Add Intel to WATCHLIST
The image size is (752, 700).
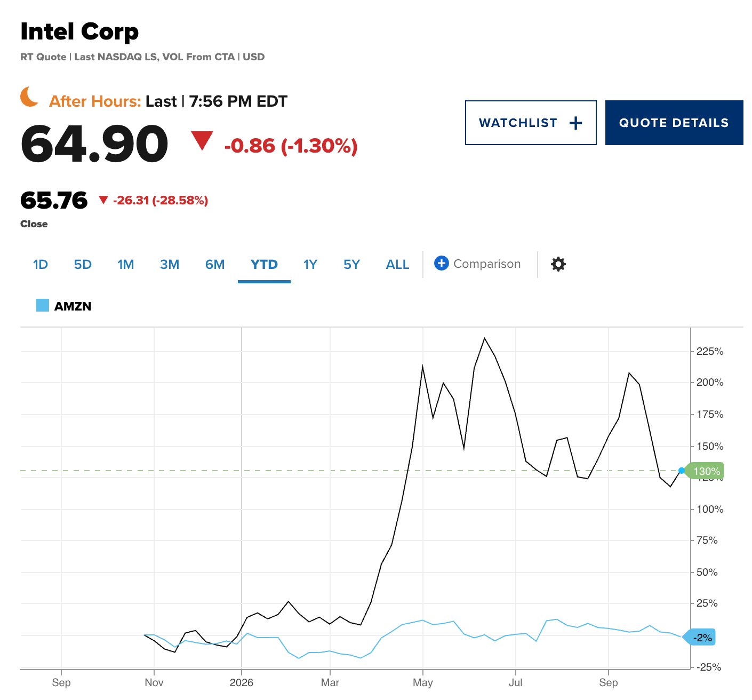pyautogui.click(x=531, y=123)
